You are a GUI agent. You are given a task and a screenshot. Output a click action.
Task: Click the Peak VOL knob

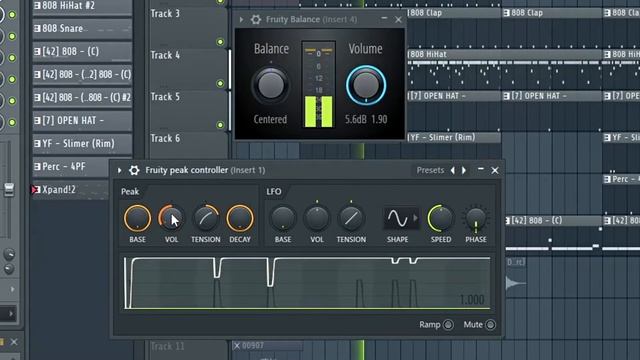click(171, 218)
